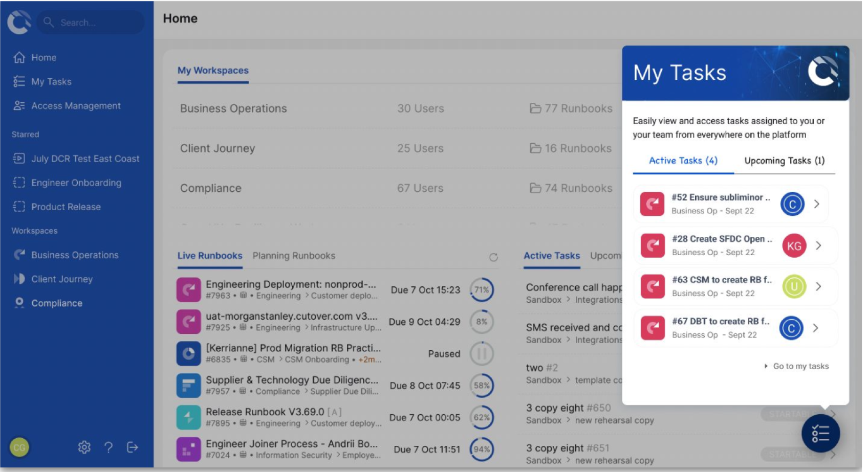This screenshot has height=472, width=868.
Task: Click the search magnifier icon
Action: tap(49, 22)
